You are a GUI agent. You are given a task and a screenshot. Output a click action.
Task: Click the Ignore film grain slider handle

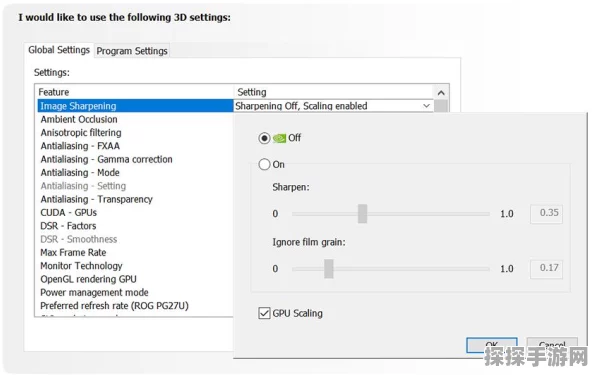tap(329, 269)
